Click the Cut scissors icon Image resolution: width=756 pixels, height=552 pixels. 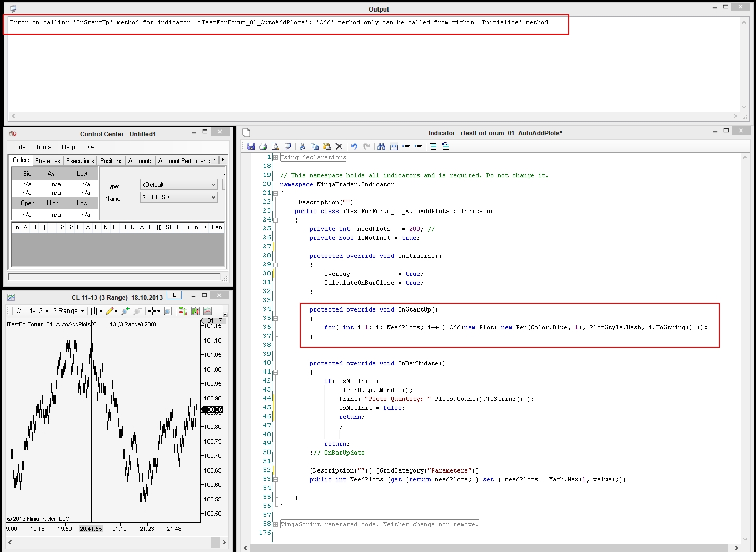[x=302, y=147]
